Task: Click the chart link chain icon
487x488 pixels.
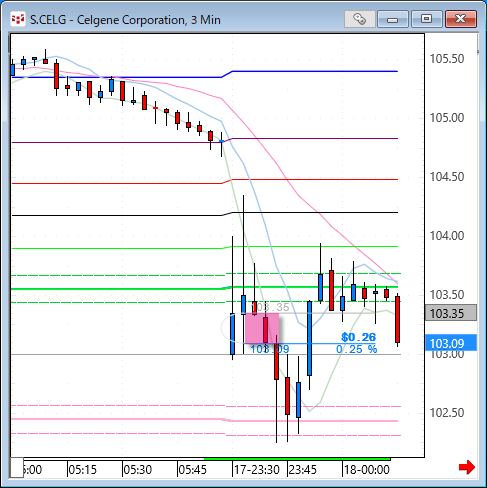Action: 359,19
